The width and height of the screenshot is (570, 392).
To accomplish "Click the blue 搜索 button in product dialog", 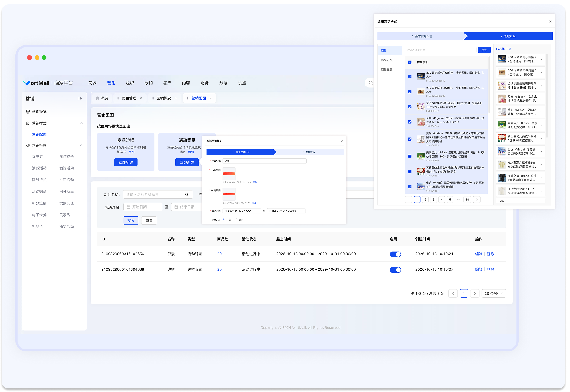I will [484, 50].
